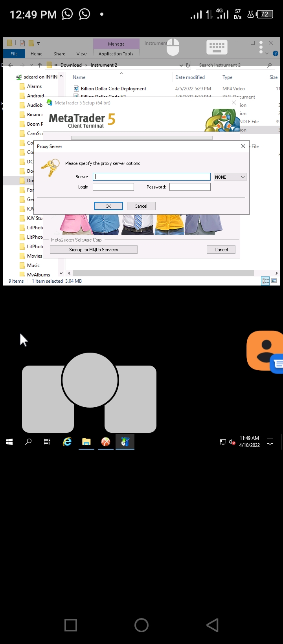Image resolution: width=283 pixels, height=644 pixels.
Task: Show the taskbar clock calendar
Action: [250, 442]
